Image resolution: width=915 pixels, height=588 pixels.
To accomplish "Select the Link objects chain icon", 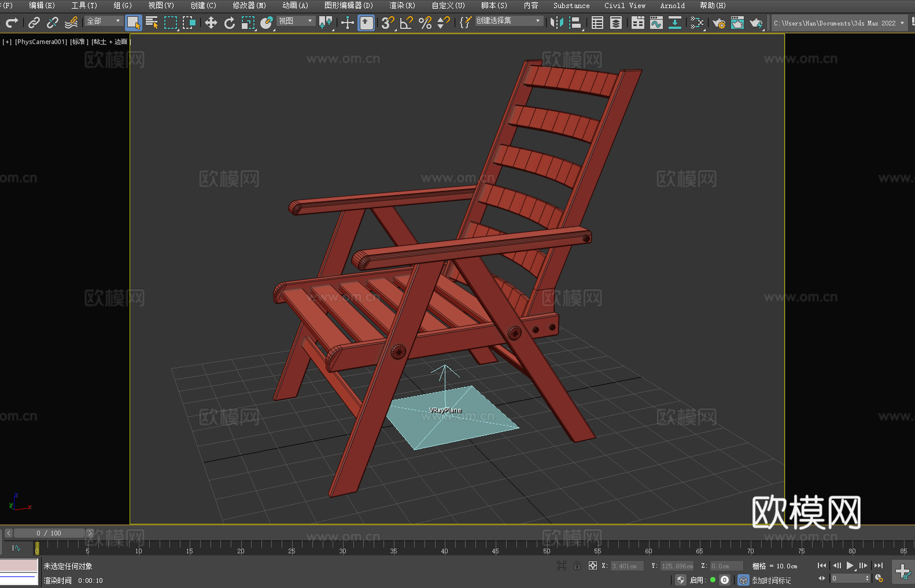I will (34, 23).
